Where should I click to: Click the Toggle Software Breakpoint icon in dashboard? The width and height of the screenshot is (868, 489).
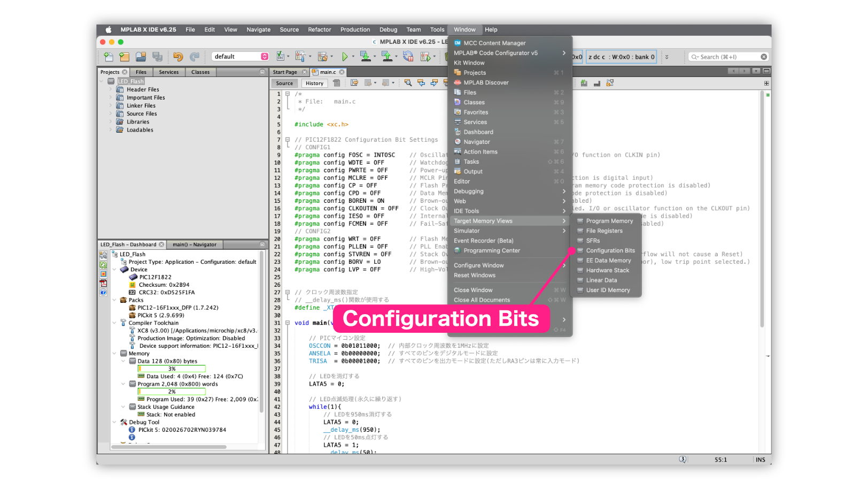[103, 274]
